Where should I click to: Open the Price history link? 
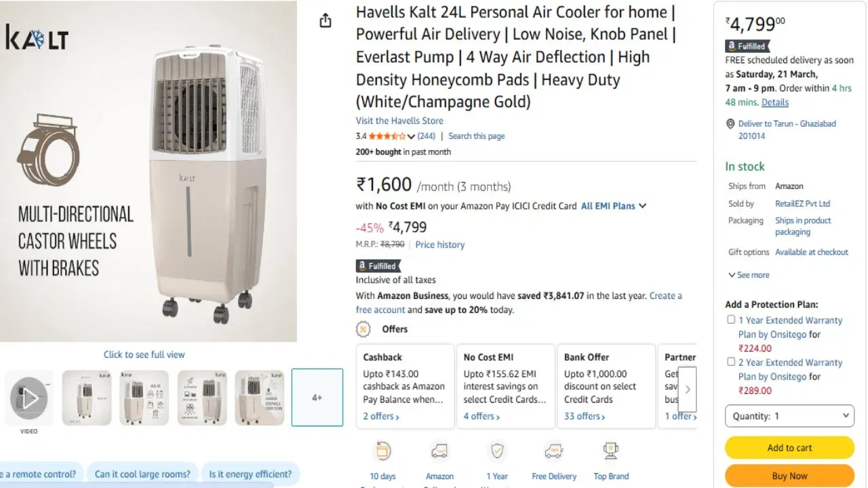(439, 245)
